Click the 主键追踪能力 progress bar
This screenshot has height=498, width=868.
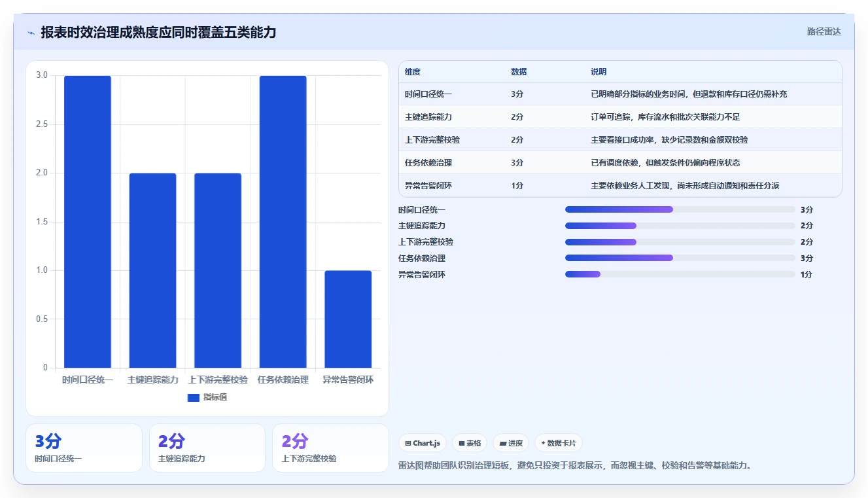click(x=680, y=226)
